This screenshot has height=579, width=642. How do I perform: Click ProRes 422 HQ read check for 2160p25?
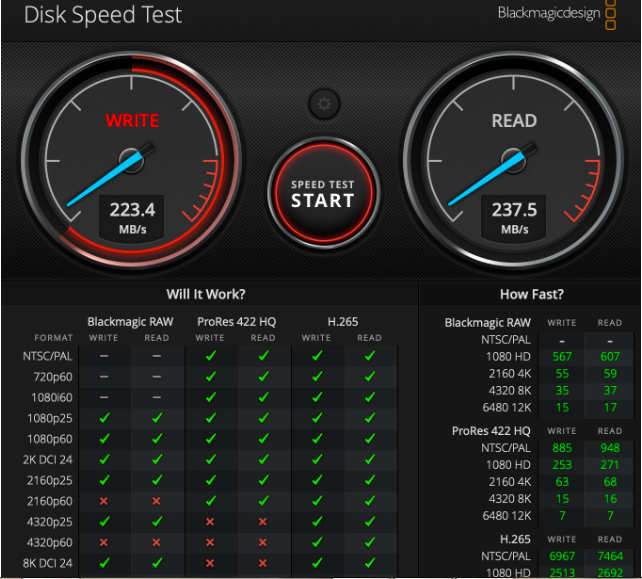click(x=264, y=480)
